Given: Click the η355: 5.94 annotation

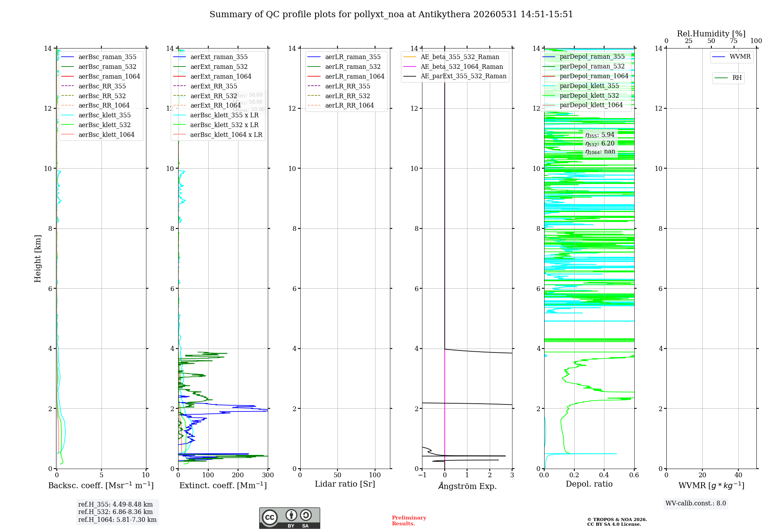Looking at the screenshot, I should 600,135.
